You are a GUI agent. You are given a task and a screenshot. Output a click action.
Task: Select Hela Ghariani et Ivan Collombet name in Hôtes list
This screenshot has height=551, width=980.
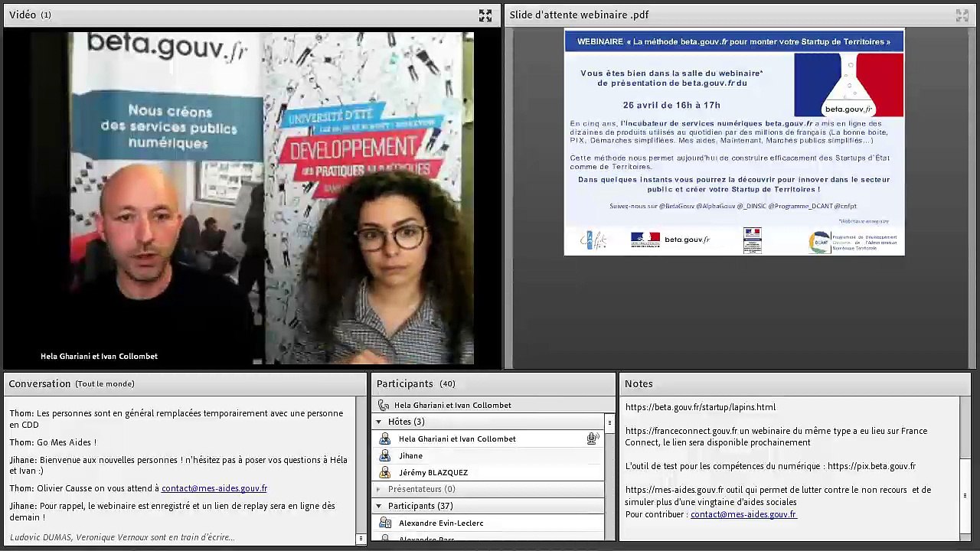(x=457, y=439)
